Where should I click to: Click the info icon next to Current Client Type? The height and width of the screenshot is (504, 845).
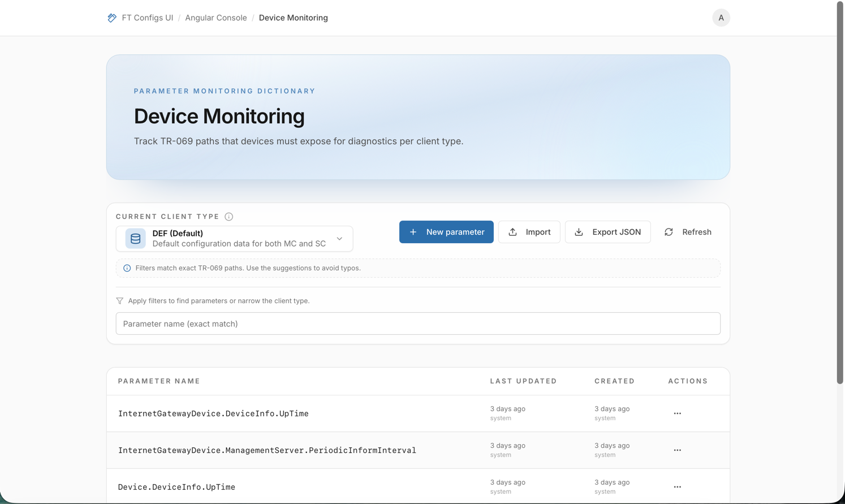[x=229, y=217]
